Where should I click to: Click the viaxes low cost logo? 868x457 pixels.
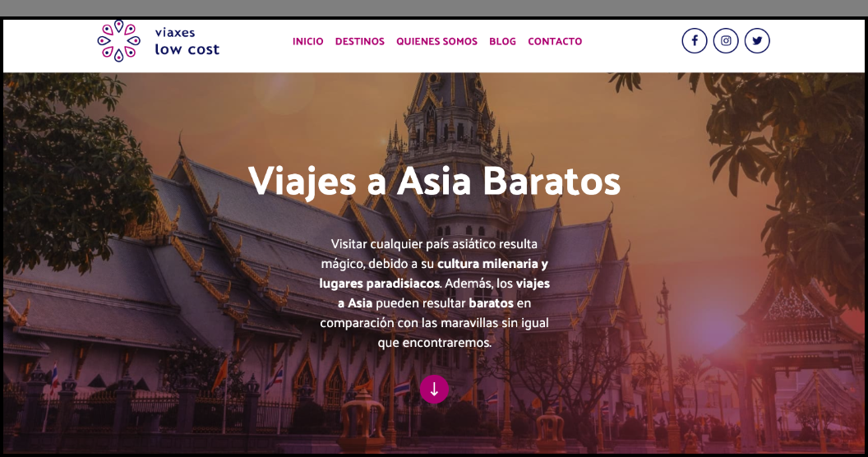[x=159, y=41]
